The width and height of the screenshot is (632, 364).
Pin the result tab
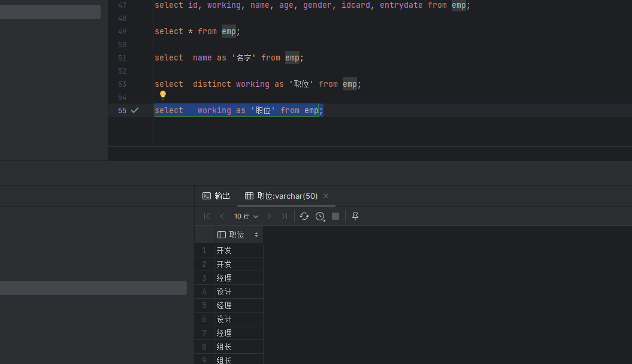point(355,216)
